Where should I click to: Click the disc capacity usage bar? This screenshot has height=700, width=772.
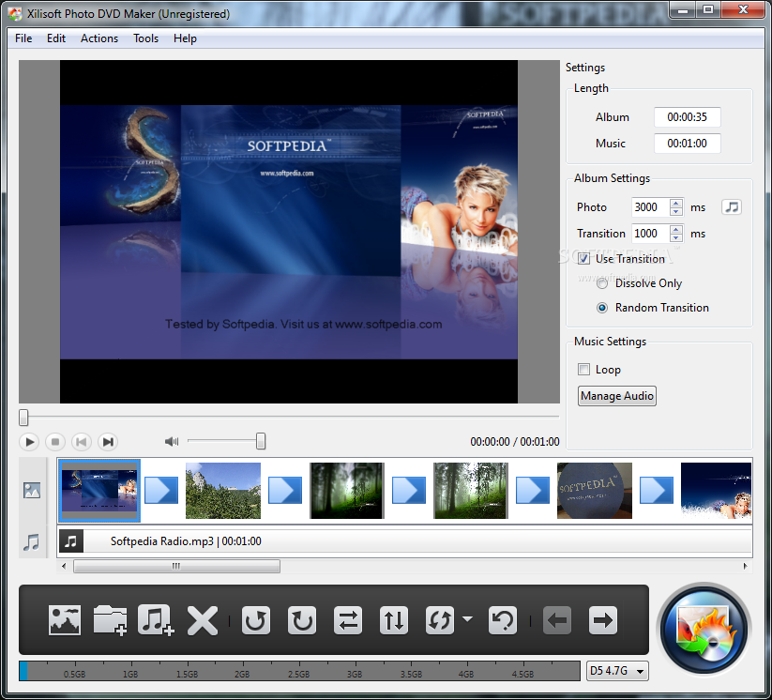coord(299,671)
